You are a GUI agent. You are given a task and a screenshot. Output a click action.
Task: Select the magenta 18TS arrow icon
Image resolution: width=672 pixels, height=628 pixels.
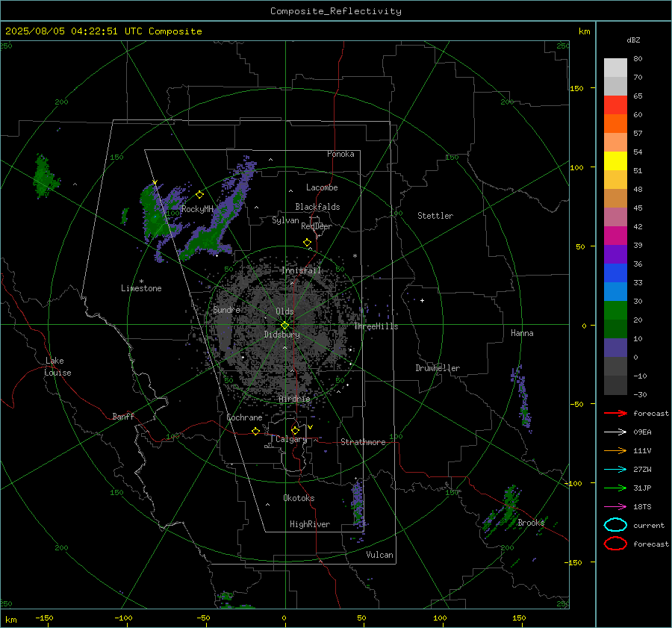615,507
